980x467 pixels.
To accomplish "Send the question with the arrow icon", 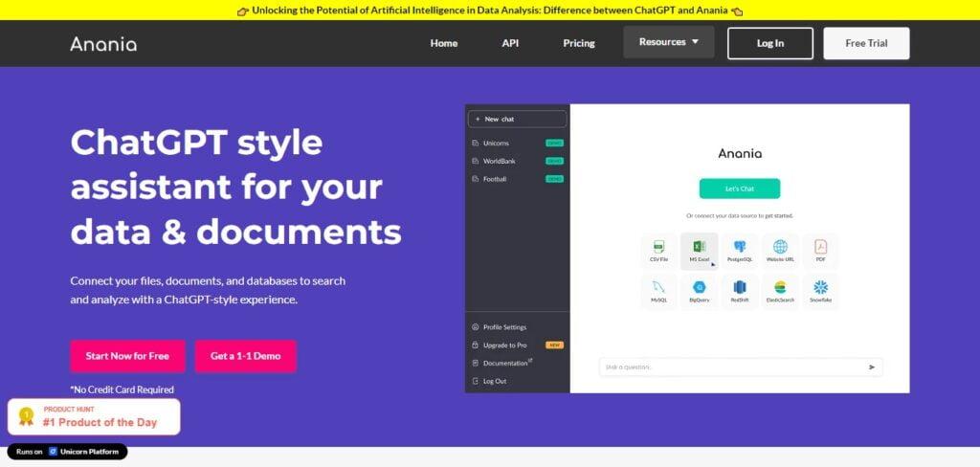I will [x=872, y=367].
